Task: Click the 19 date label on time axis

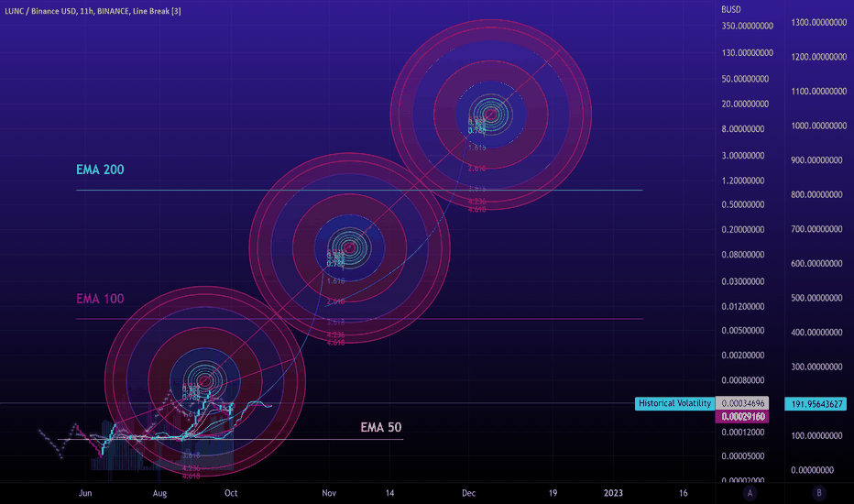Action: [553, 493]
